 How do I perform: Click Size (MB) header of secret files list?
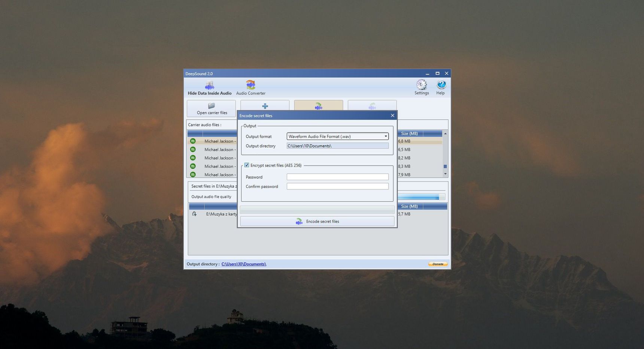409,206
